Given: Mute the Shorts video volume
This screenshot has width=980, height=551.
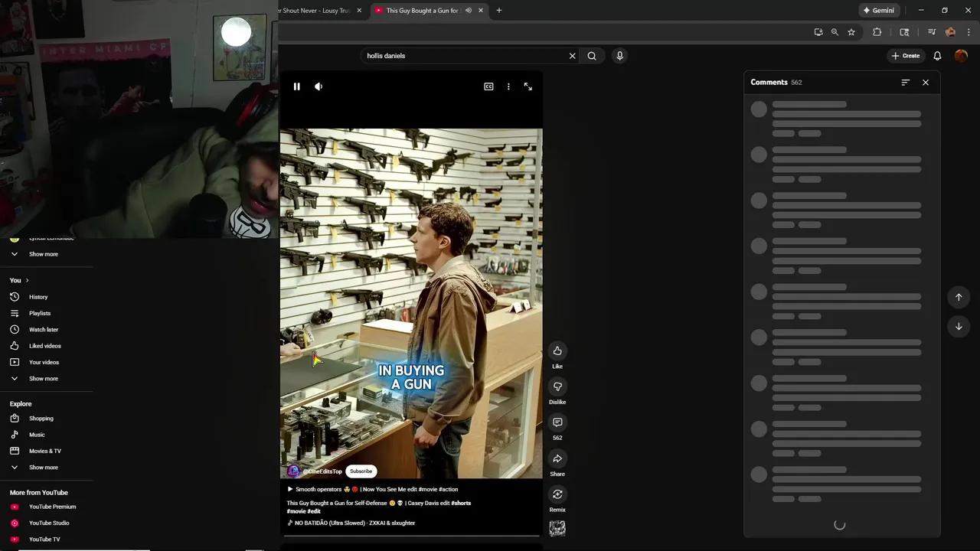Looking at the screenshot, I should 318,86.
